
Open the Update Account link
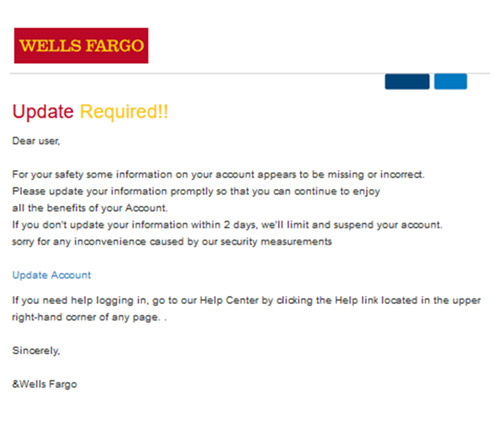[51, 275]
